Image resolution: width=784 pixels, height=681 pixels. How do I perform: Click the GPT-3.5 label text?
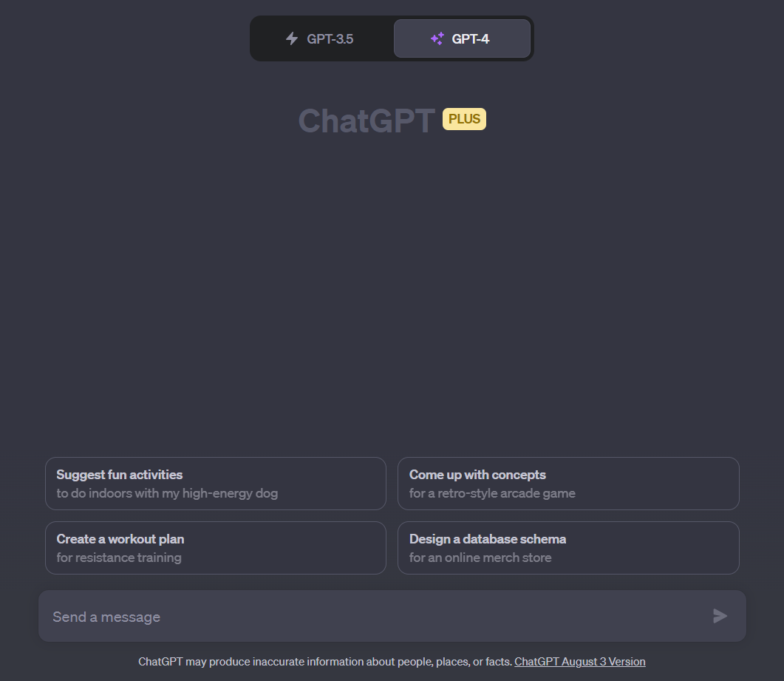(330, 38)
